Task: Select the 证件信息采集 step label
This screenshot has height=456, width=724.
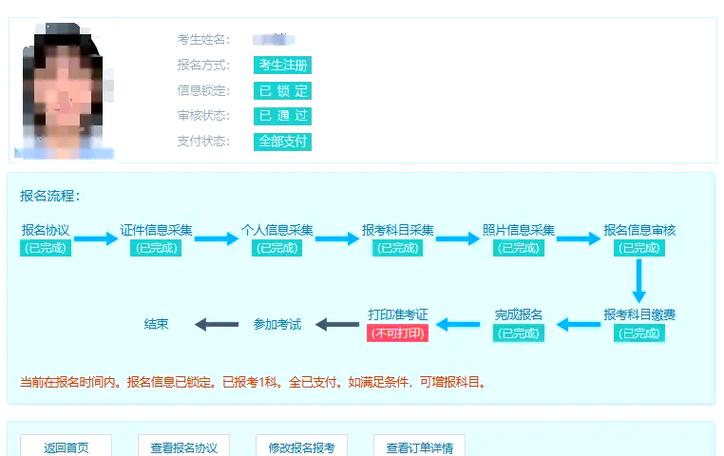Action: pos(156,230)
